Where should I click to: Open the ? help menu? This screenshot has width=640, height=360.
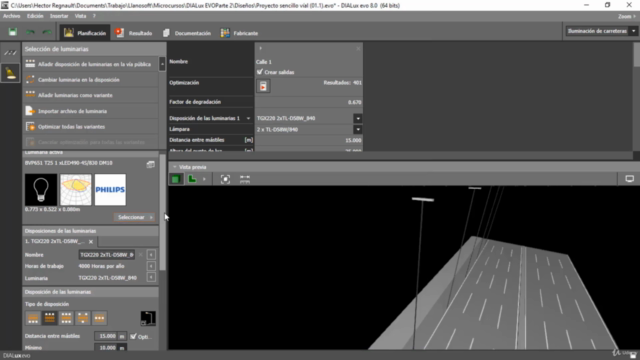[x=94, y=16]
